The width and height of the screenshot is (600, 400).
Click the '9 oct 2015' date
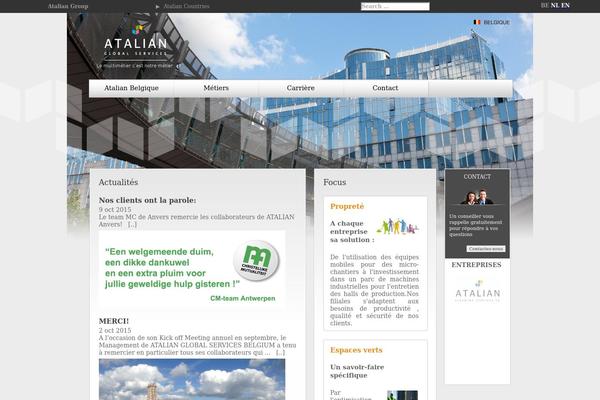point(115,210)
